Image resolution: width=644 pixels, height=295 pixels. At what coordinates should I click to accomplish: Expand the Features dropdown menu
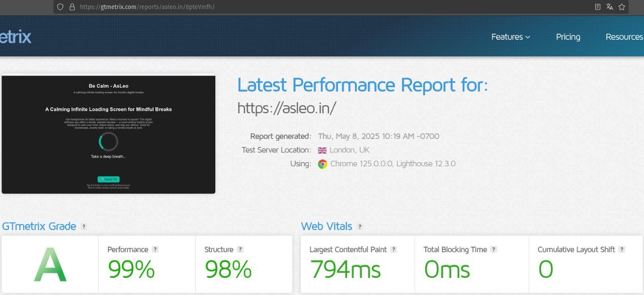(511, 37)
